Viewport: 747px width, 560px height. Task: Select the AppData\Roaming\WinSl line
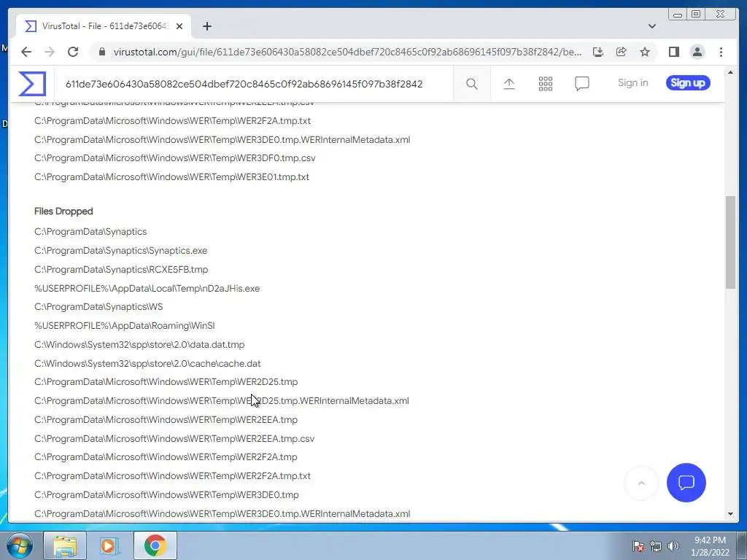[124, 326]
